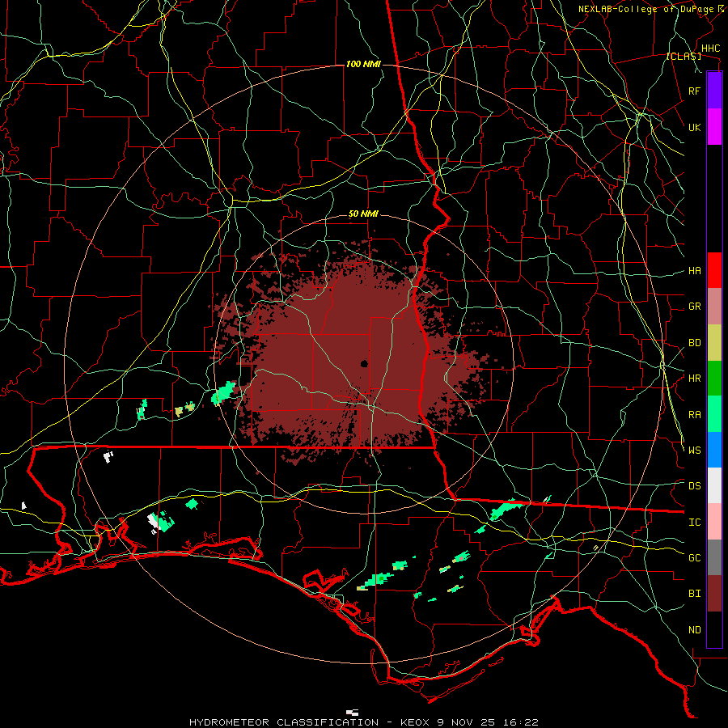Click the UK magenta legend swatch

[x=714, y=127]
